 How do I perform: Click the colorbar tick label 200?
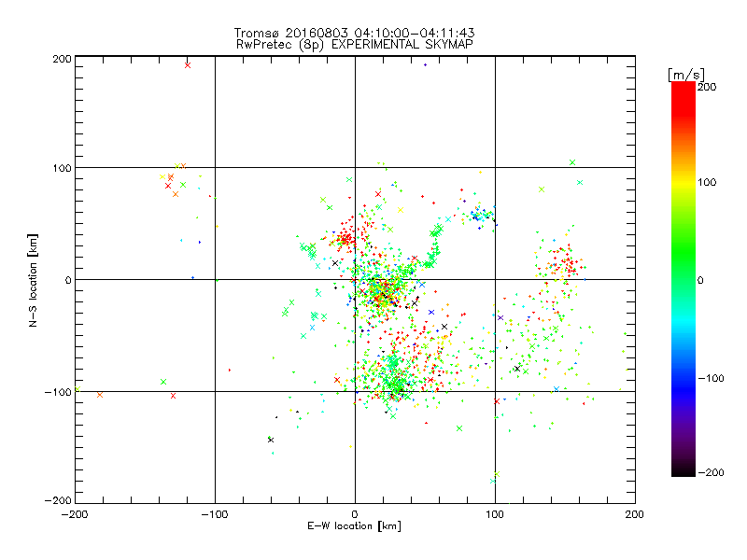pyautogui.click(x=707, y=87)
